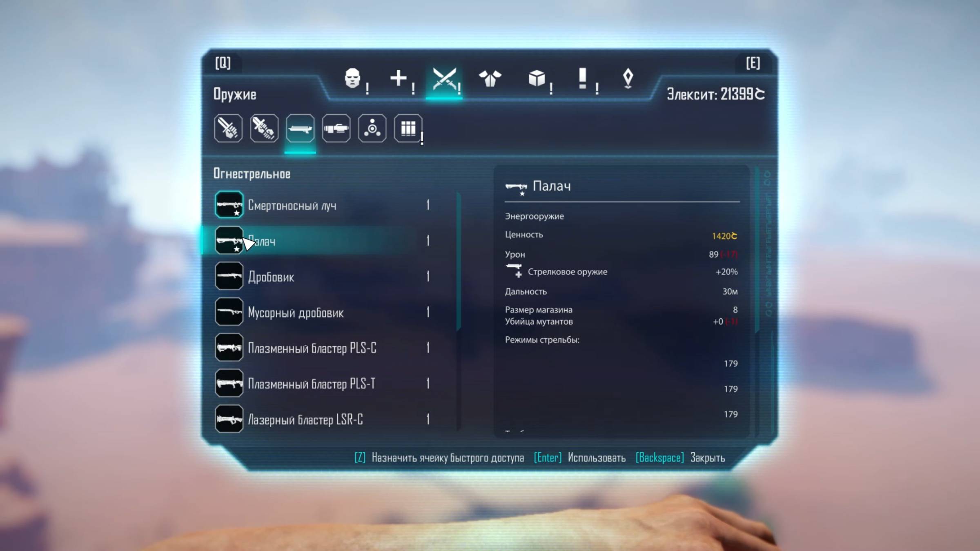This screenshot has width=980, height=551.
Task: Open the exclamation mark quest items tab
Action: point(583,78)
